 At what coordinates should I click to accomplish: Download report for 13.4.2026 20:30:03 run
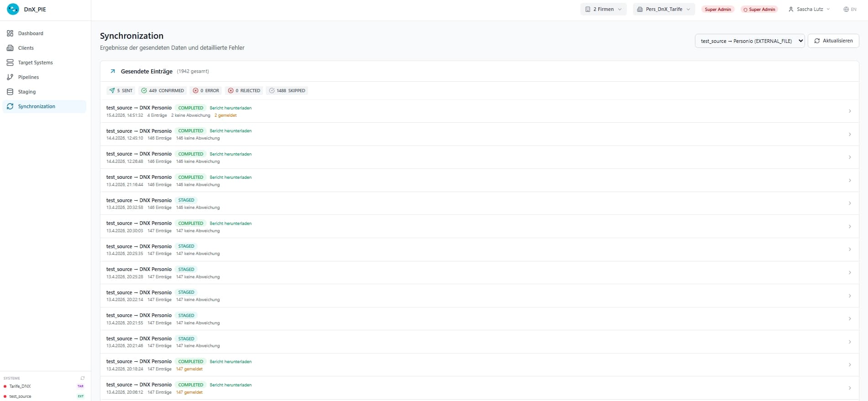231,224
